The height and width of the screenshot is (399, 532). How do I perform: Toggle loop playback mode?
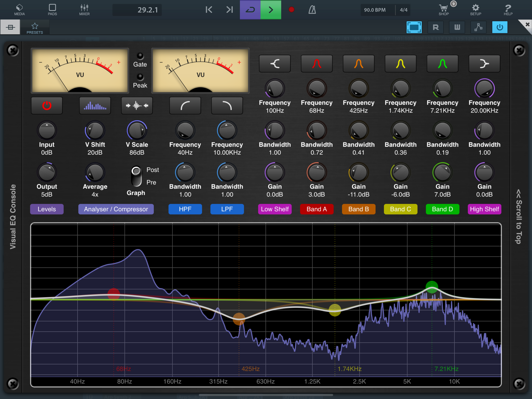(250, 10)
